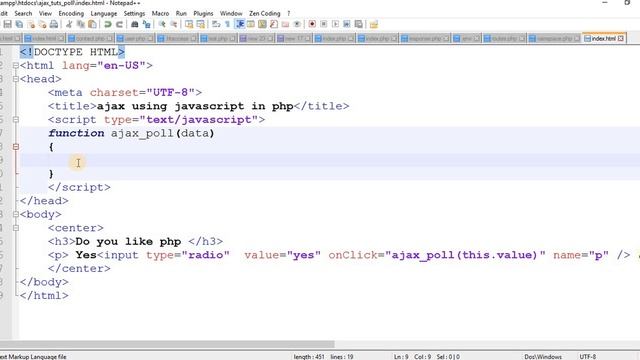This screenshot has width=640, height=360.
Task: Open Find with the binoculars icon
Action: point(134,24)
